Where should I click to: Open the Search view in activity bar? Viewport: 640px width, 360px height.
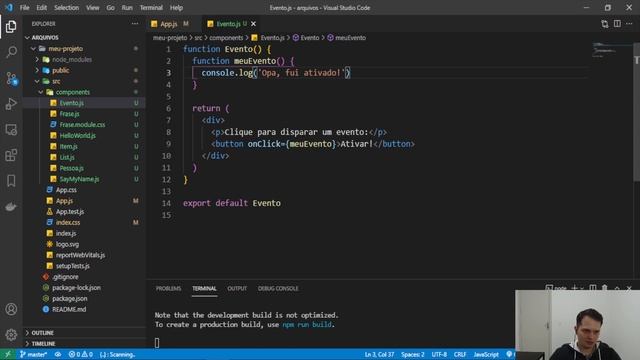point(11,52)
